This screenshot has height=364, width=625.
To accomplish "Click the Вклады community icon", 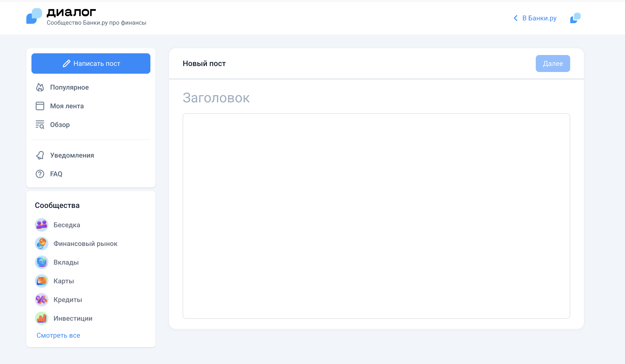I will click(41, 262).
